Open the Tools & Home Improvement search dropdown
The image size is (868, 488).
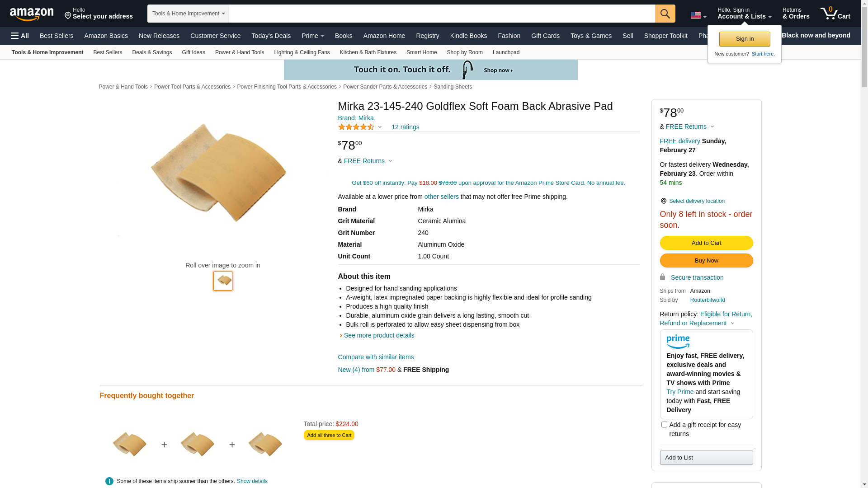pyautogui.click(x=188, y=14)
